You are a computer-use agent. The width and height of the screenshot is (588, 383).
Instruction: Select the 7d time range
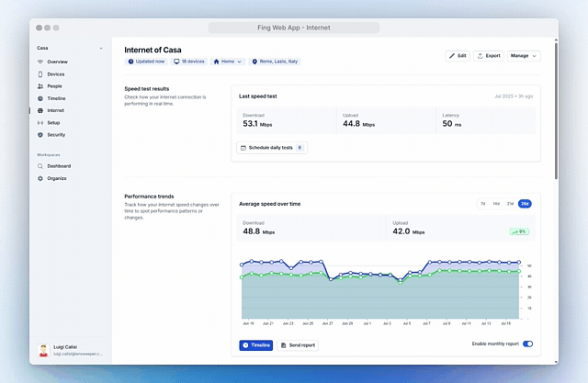(483, 204)
